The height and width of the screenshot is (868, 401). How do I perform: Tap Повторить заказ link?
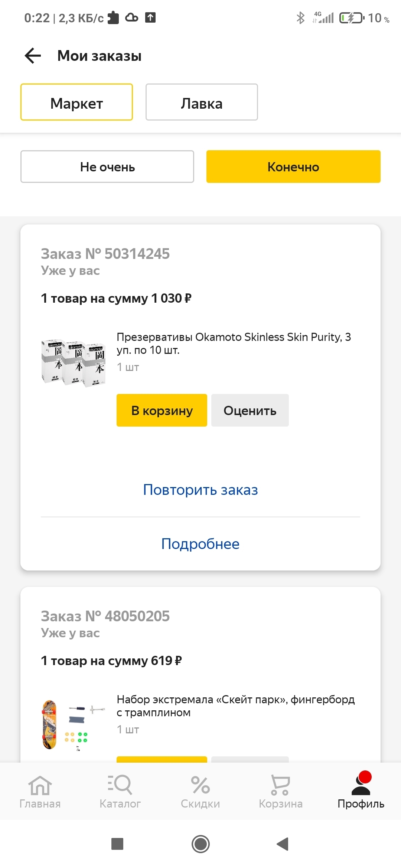200,490
